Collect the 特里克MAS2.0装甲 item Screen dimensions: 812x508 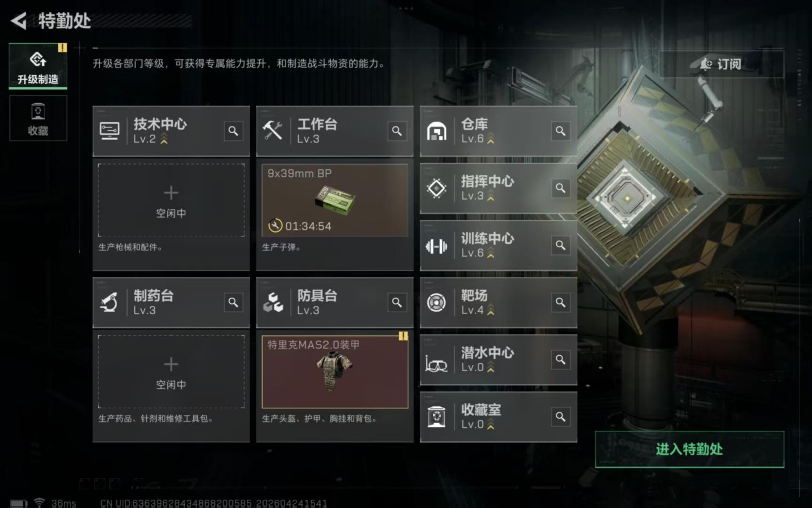point(335,372)
